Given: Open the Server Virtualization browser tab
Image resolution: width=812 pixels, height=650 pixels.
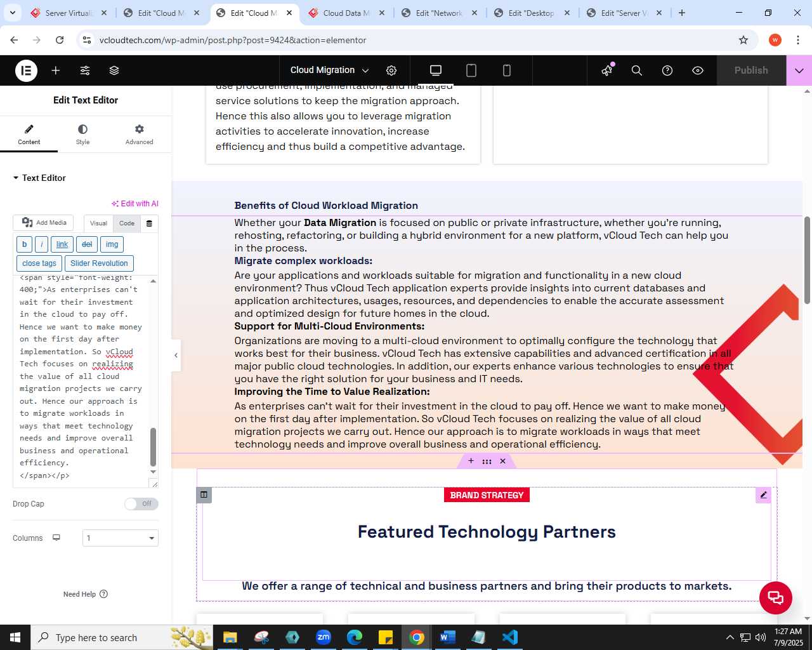Looking at the screenshot, I should pos(69,13).
